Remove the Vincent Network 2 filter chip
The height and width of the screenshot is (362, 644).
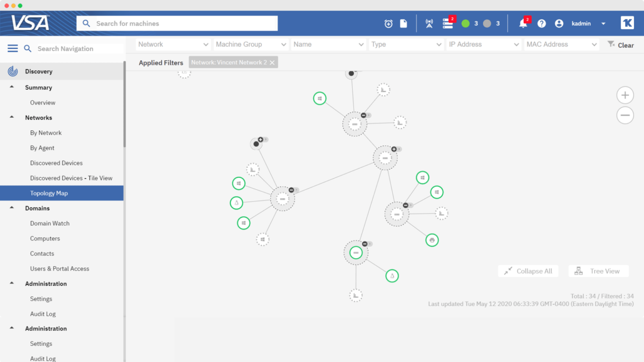pyautogui.click(x=272, y=62)
